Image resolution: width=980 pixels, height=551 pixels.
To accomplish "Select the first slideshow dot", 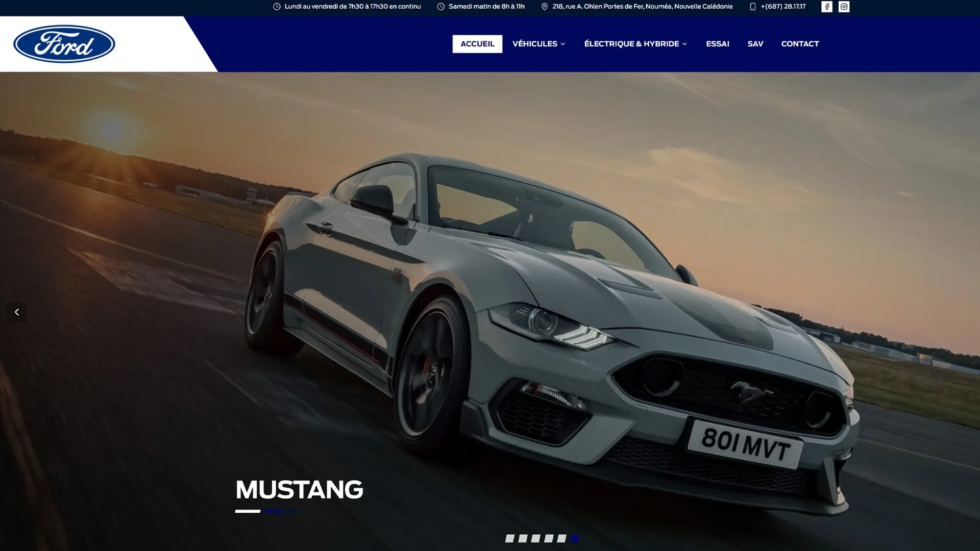I will 509,538.
